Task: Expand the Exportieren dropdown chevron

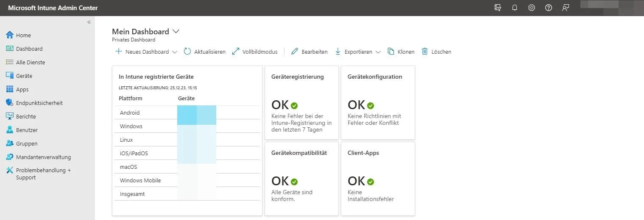Action: point(378,52)
